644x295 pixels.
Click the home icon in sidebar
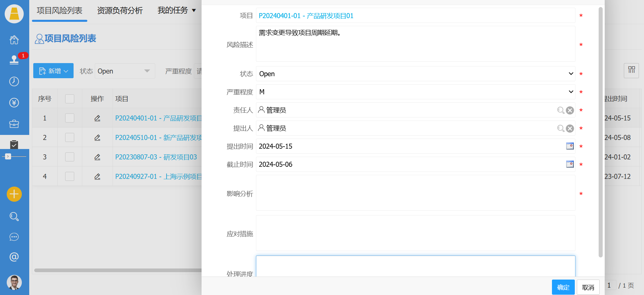[14, 40]
